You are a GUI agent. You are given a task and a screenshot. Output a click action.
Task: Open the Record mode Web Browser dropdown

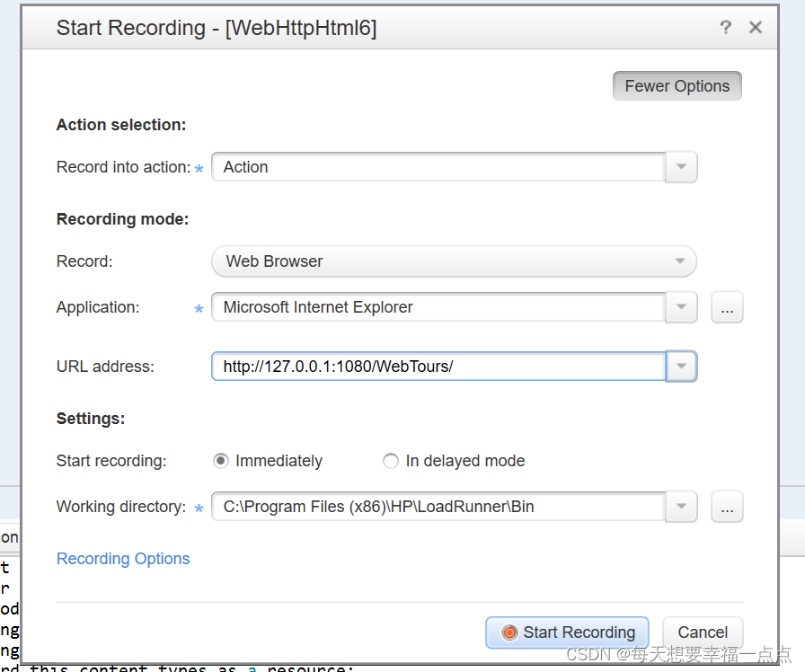tap(454, 261)
